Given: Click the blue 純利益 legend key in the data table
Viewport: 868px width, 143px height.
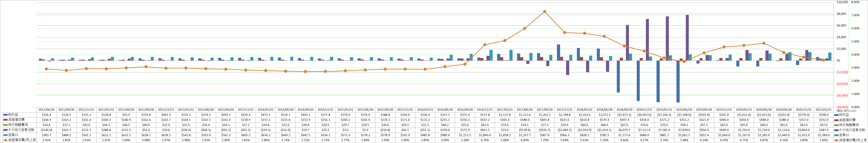Looking at the screenshot, I should pyautogui.click(x=5, y=115).
